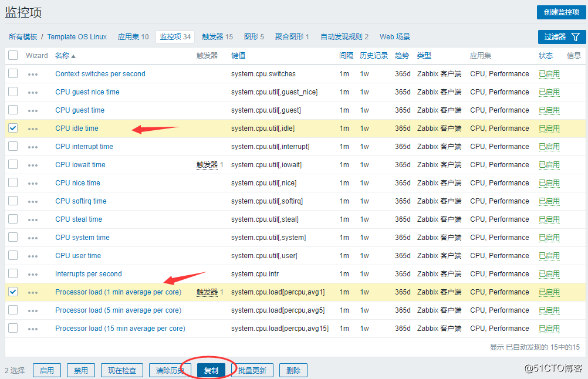This screenshot has height=379, width=588.
Task: Click system.cpu.intr key value
Action: (x=255, y=273)
